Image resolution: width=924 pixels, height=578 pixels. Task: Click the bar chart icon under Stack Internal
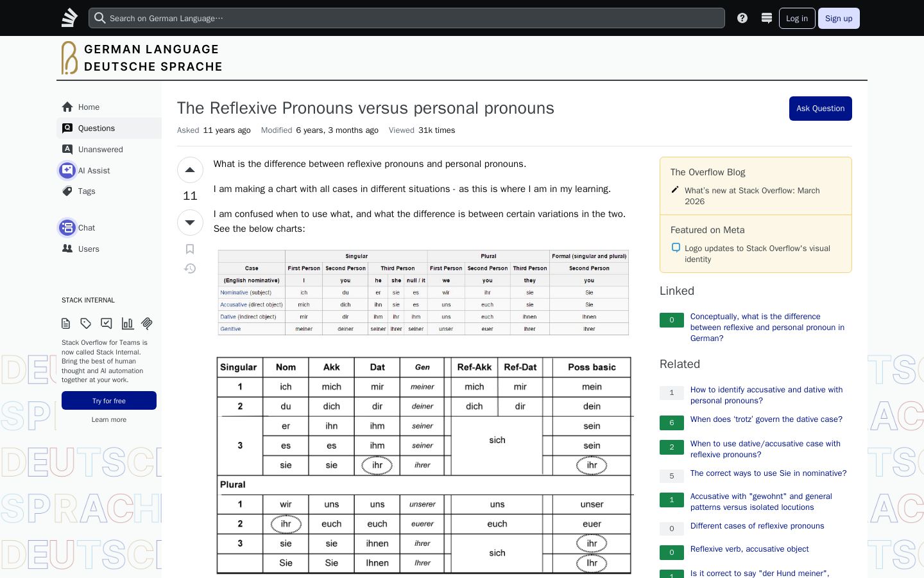(128, 323)
